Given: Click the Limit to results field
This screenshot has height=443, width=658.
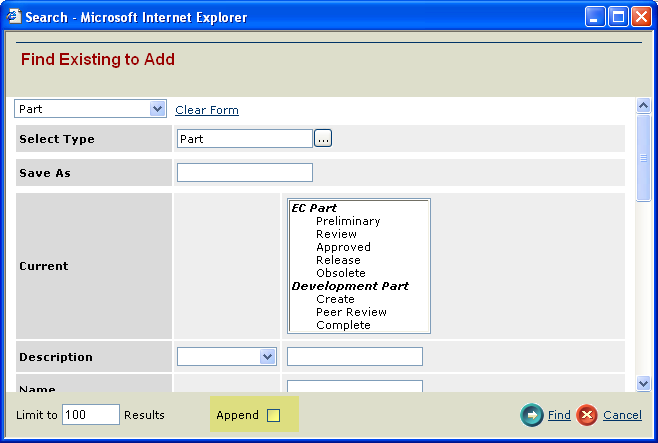Looking at the screenshot, I should coord(91,414).
